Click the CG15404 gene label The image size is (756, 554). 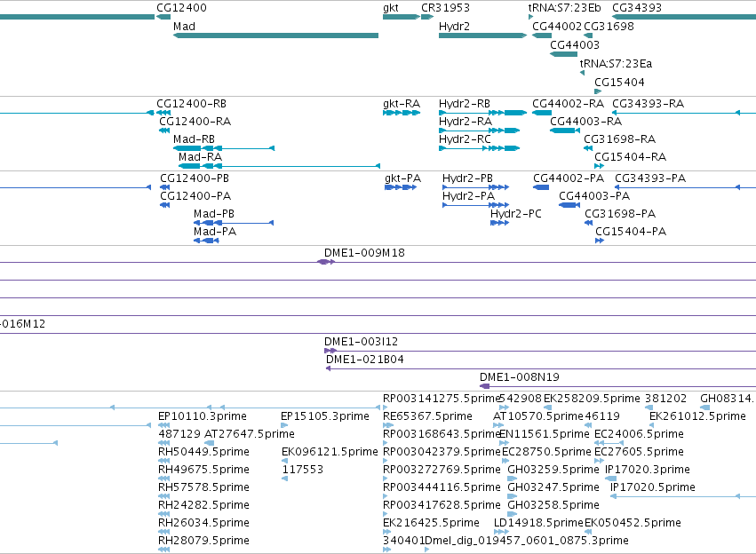(x=619, y=83)
